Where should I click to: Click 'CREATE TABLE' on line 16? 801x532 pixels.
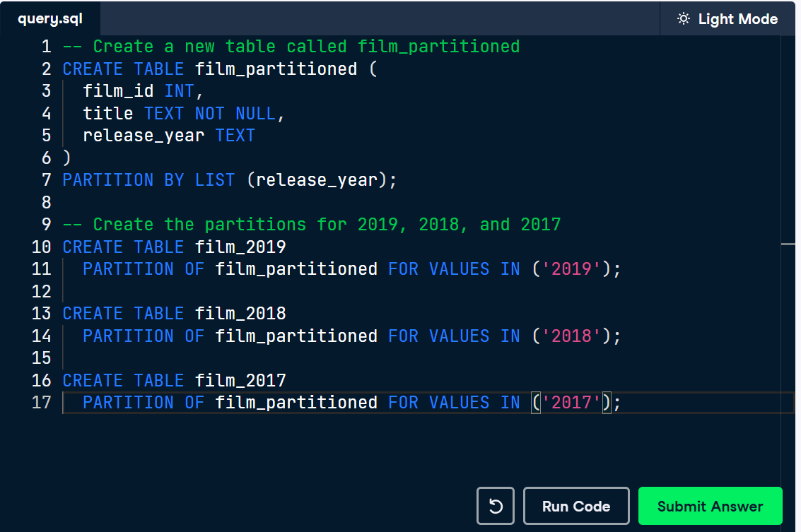pos(123,380)
